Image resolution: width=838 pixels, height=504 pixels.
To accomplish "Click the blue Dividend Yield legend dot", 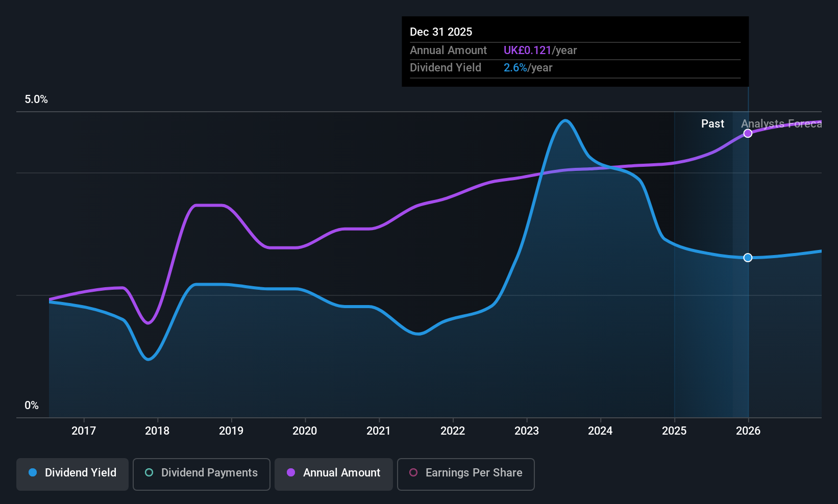I will click(x=33, y=472).
